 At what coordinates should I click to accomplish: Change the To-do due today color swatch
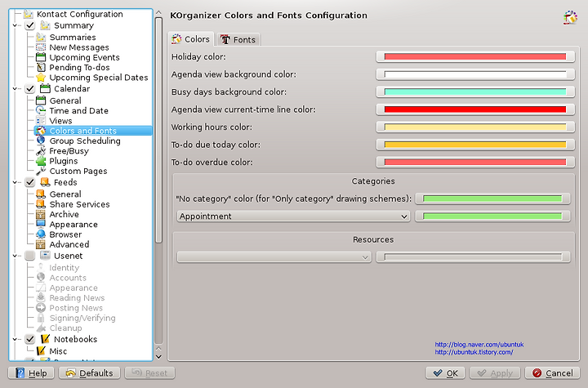point(475,145)
